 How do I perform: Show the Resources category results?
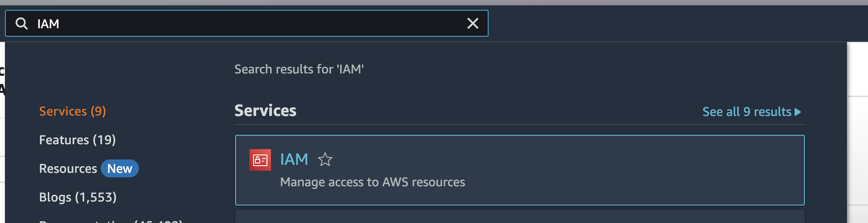(68, 168)
